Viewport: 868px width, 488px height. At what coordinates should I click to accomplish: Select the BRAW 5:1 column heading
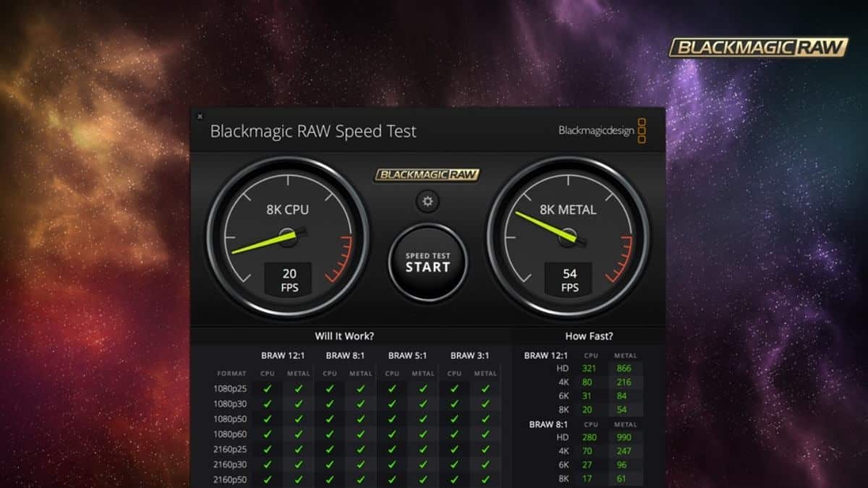[x=408, y=355]
